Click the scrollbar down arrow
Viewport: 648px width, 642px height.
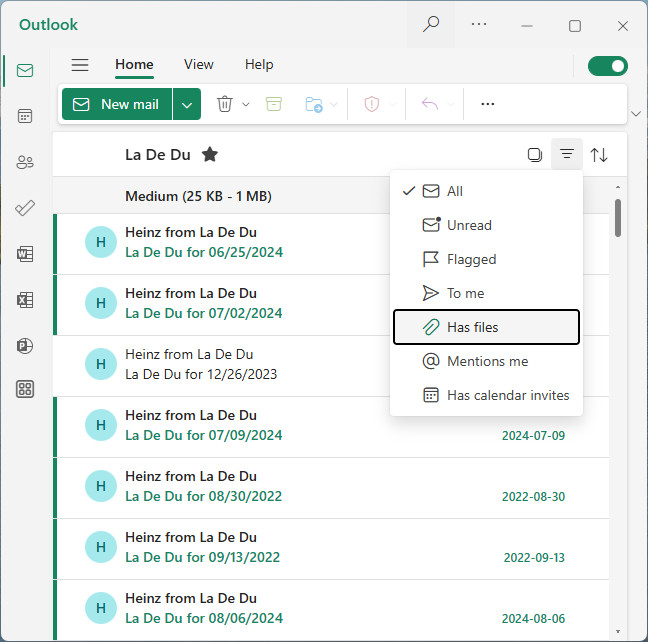618,631
